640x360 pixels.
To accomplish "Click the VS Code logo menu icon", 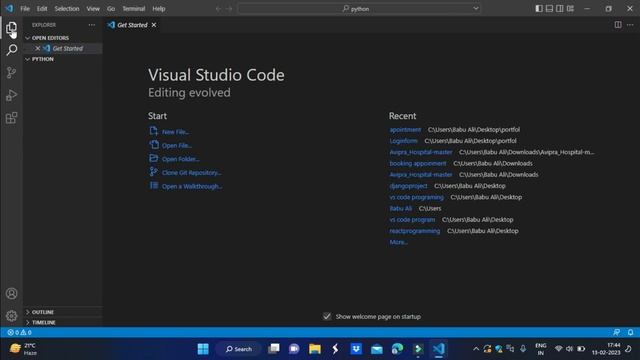I will (x=9, y=8).
